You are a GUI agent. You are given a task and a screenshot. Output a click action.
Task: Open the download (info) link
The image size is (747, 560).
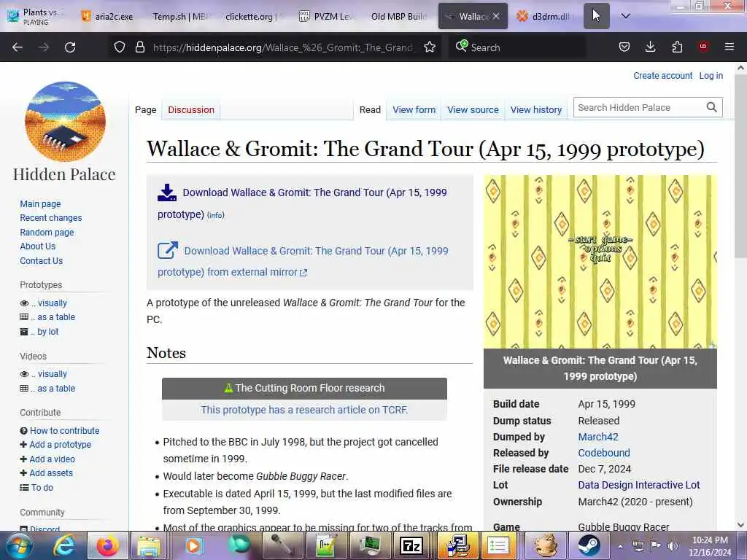216,215
